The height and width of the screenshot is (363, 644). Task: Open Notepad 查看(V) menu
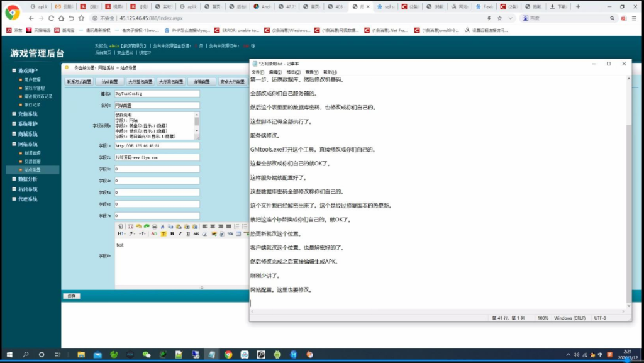pos(312,72)
